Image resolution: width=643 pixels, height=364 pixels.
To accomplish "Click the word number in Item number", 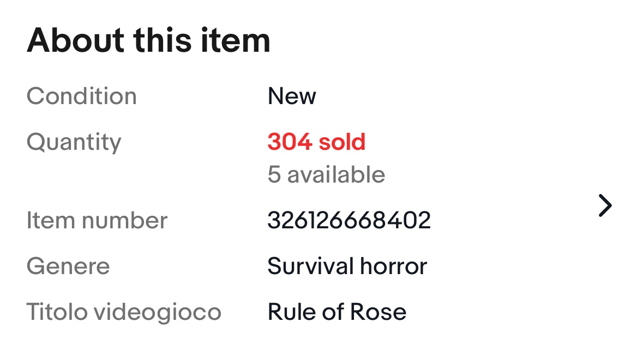I will tap(125, 221).
